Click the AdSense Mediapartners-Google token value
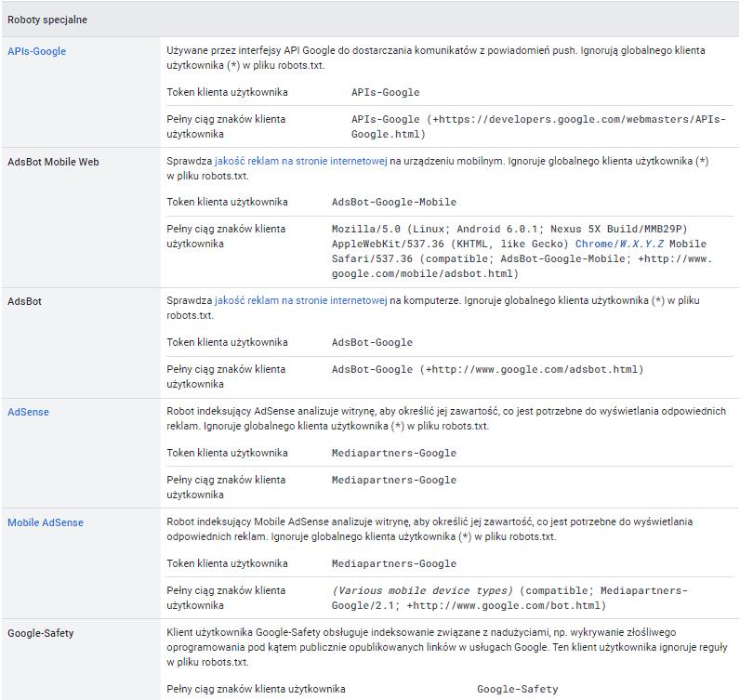This screenshot has height=700, width=753. pyautogui.click(x=394, y=453)
